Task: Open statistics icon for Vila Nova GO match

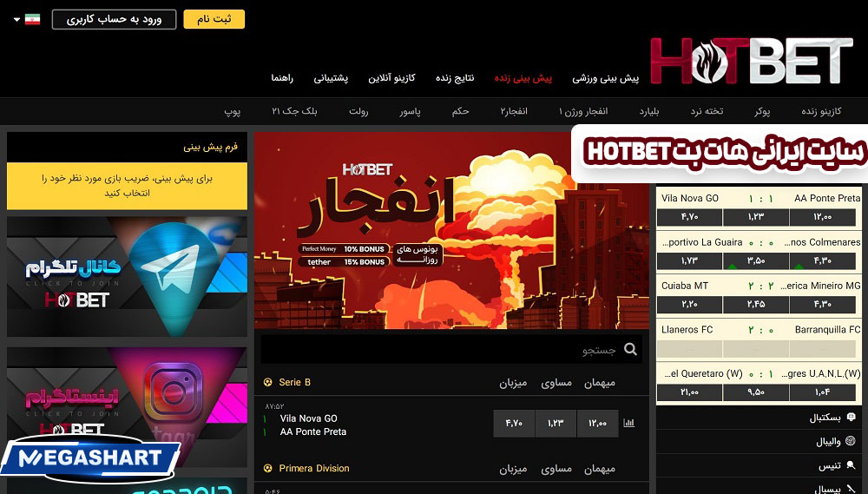Action: point(628,423)
